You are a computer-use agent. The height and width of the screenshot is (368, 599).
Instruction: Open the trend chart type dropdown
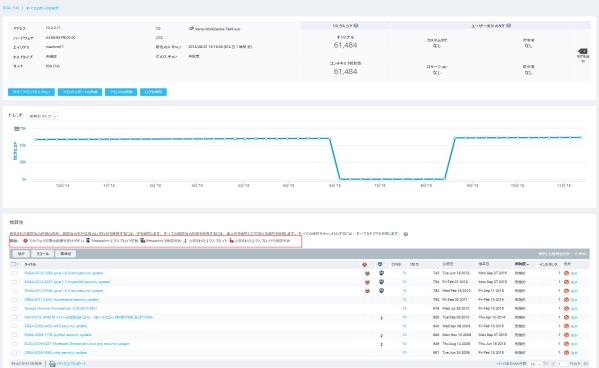click(43, 116)
